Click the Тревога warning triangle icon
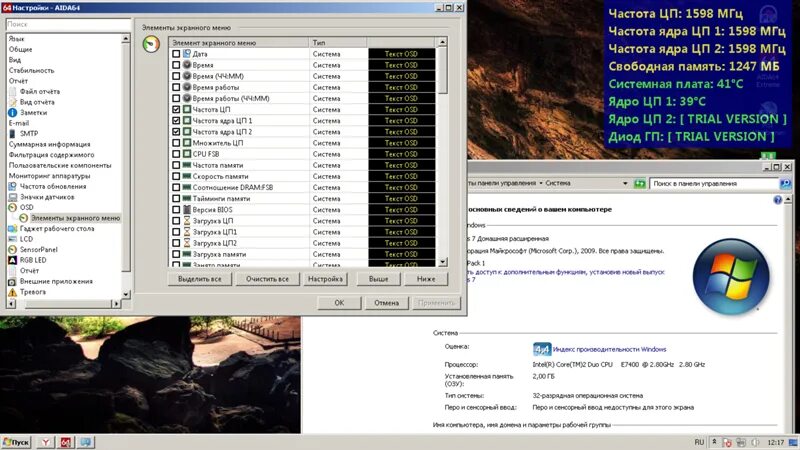This screenshot has height=450, width=800. tap(13, 292)
